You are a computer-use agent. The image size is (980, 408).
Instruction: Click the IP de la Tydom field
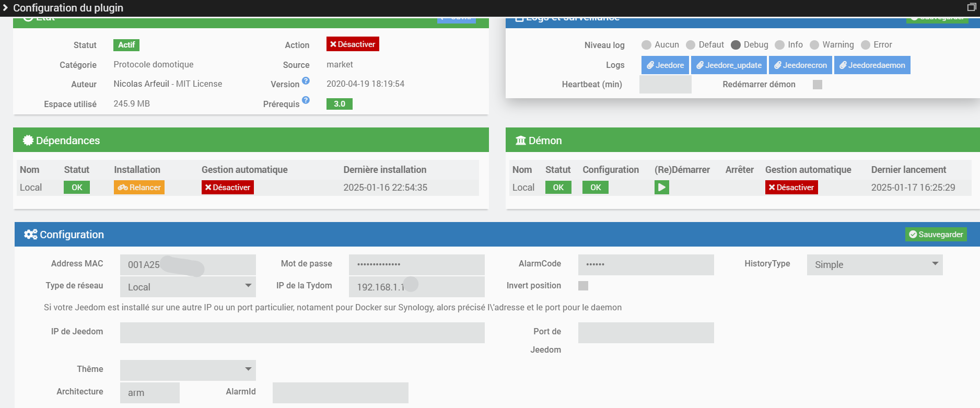tap(417, 287)
